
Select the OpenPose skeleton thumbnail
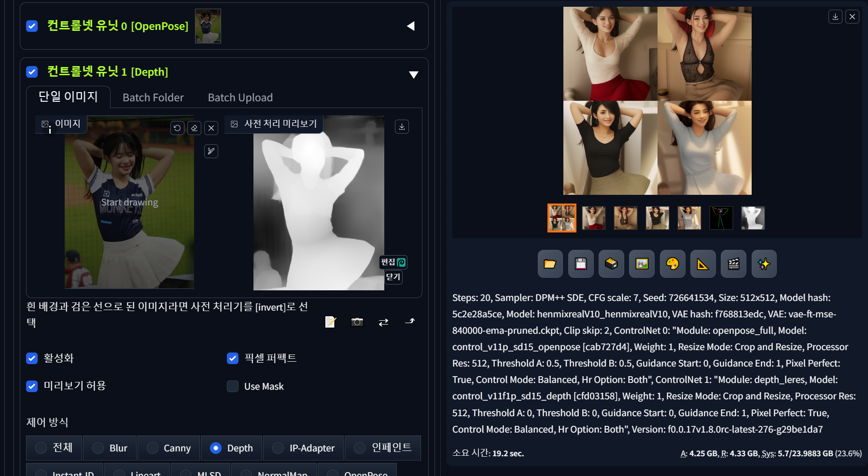coord(721,218)
